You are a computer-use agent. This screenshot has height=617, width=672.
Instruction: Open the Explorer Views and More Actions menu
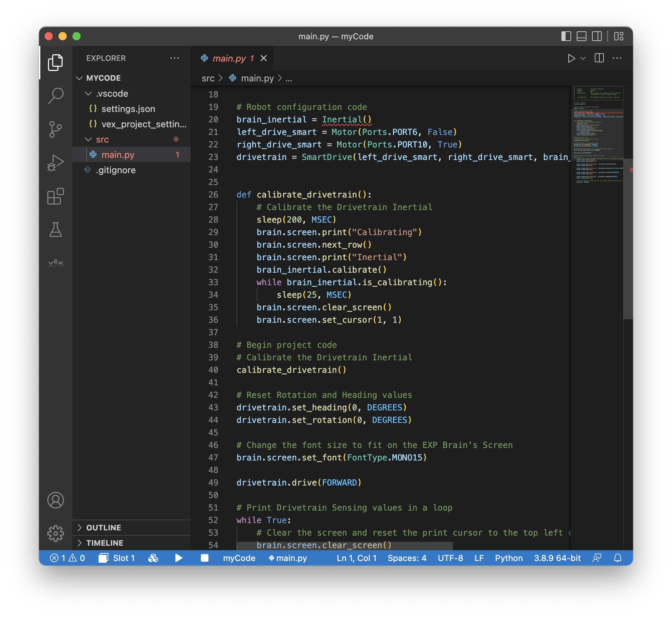(x=174, y=58)
